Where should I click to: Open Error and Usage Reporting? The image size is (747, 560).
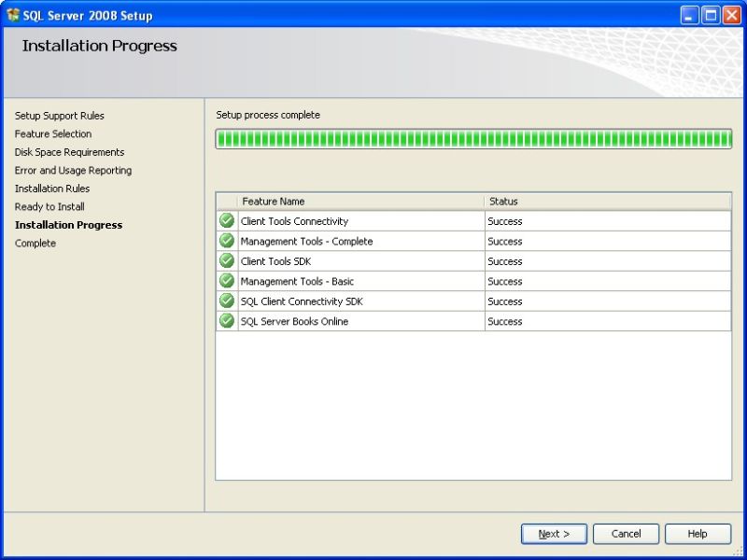(73, 170)
